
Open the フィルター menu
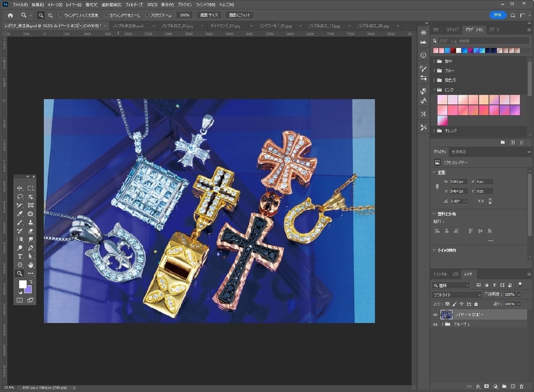134,4
